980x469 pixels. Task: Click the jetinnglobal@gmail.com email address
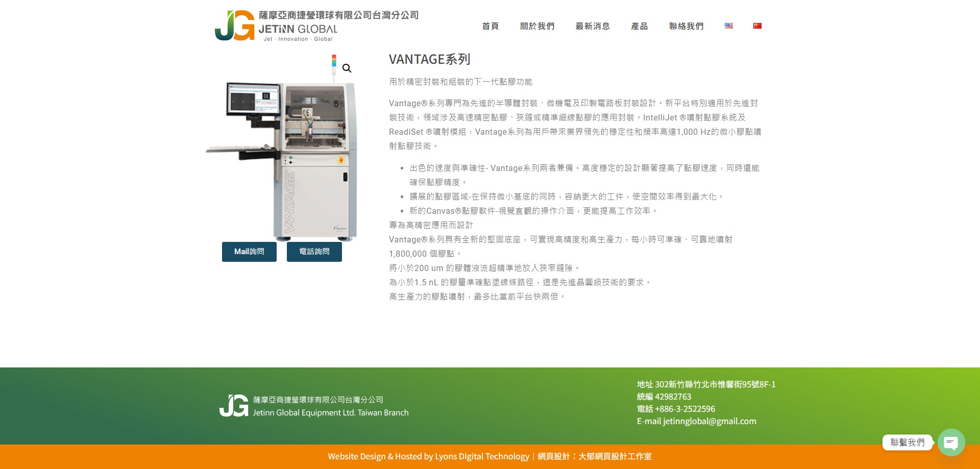pos(709,421)
